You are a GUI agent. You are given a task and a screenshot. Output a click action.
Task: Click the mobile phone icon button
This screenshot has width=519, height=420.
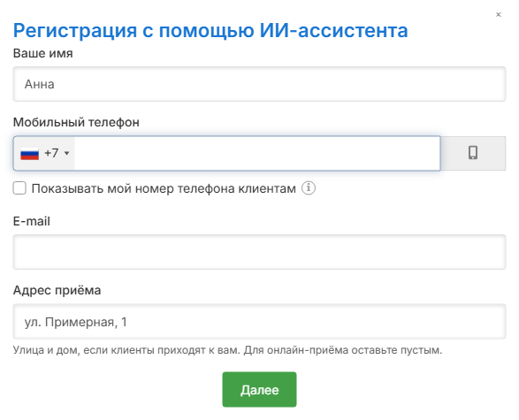pyautogui.click(x=473, y=153)
